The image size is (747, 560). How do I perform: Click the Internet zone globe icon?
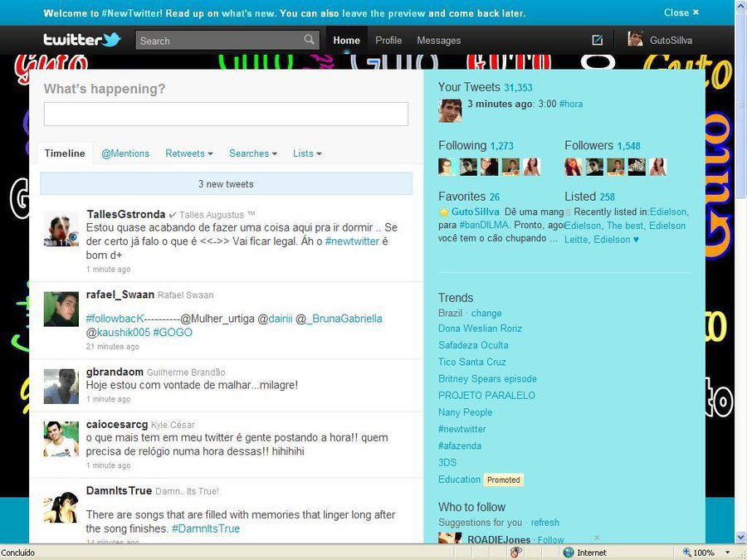[569, 553]
